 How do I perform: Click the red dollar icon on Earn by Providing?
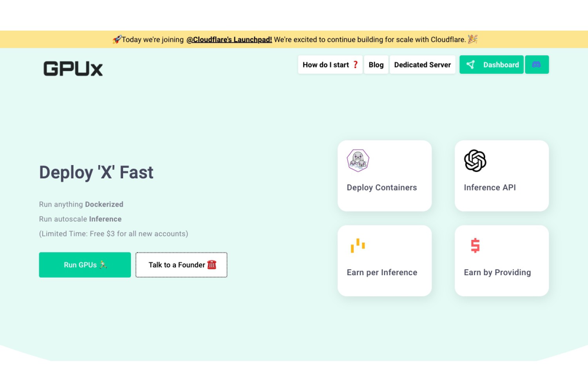tap(475, 246)
